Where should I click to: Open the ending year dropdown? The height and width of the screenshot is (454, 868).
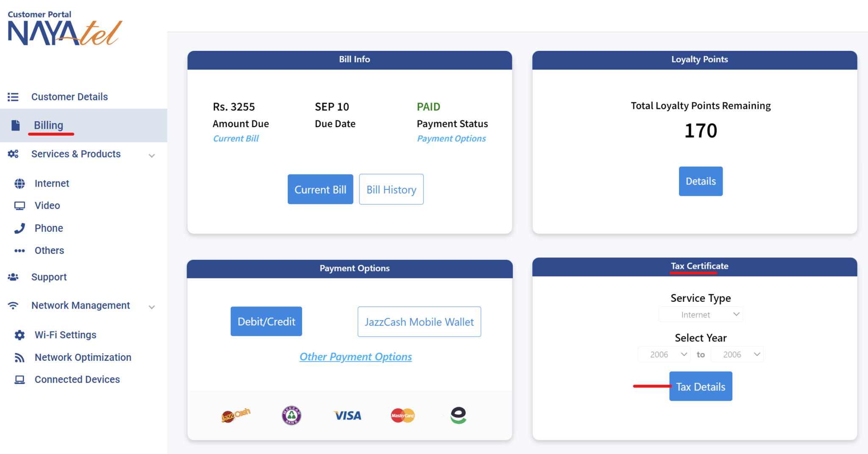(737, 354)
